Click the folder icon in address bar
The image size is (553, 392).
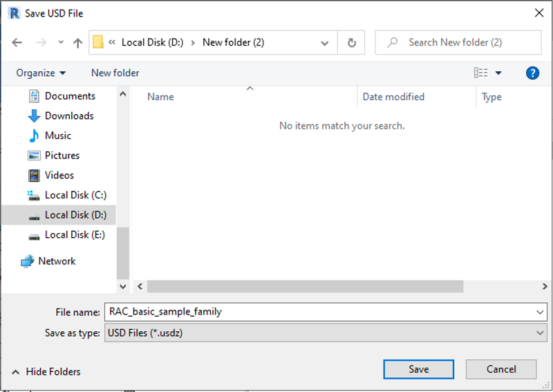98,42
